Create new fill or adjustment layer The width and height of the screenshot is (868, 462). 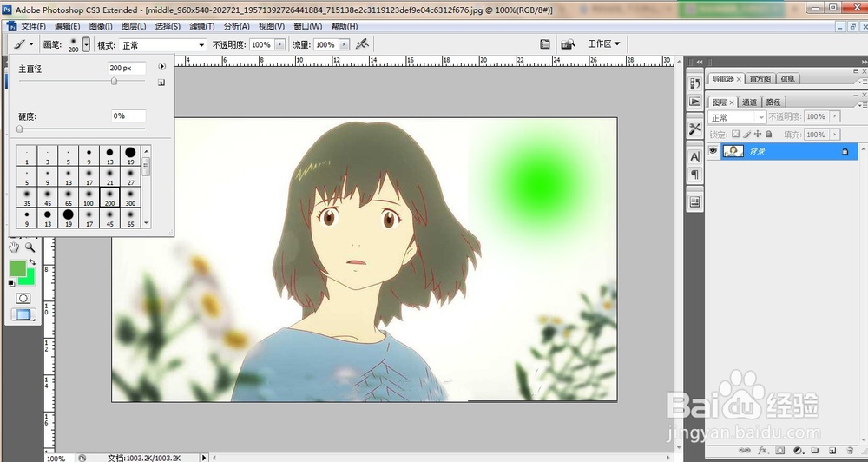798,451
